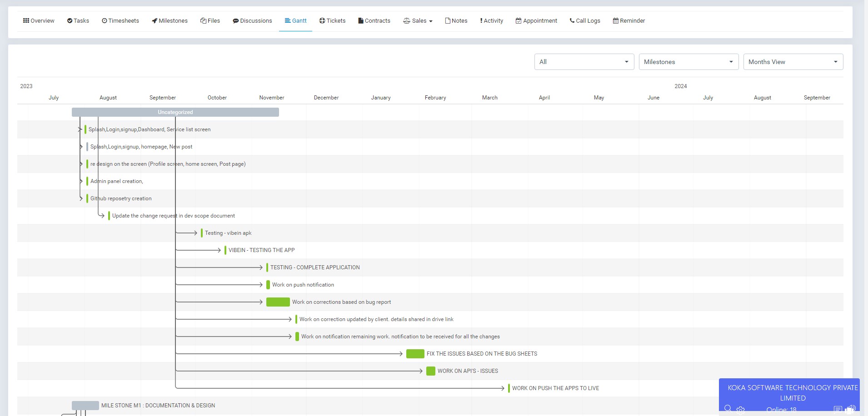Open the Notes tab

point(456,21)
